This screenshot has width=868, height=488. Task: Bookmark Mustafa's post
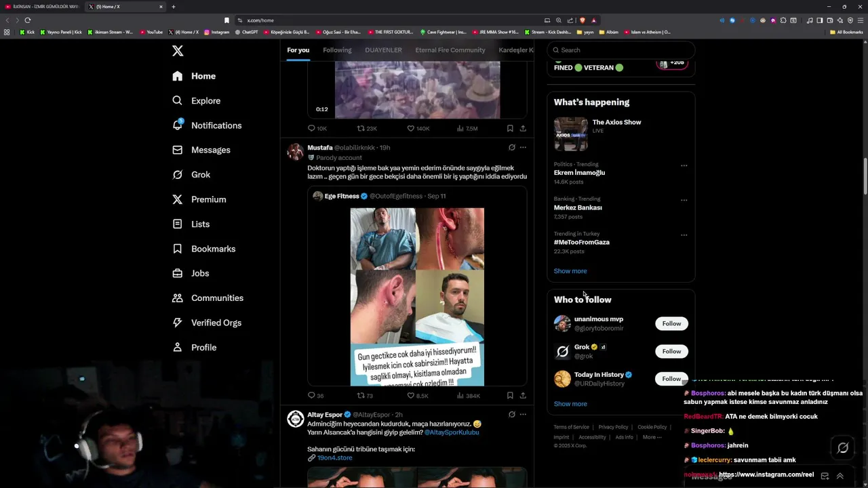tap(510, 395)
